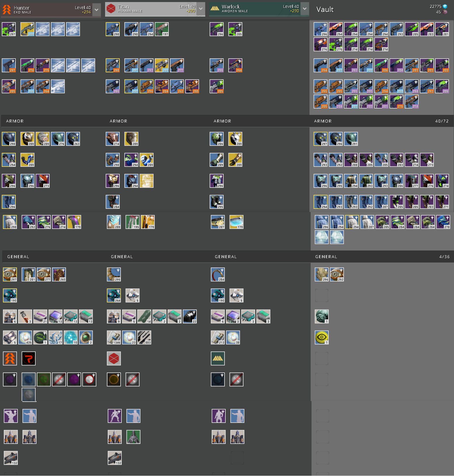Screen dimensions: 454x476
Task: Select Vault artifact with 292 light
Action: [337, 274]
